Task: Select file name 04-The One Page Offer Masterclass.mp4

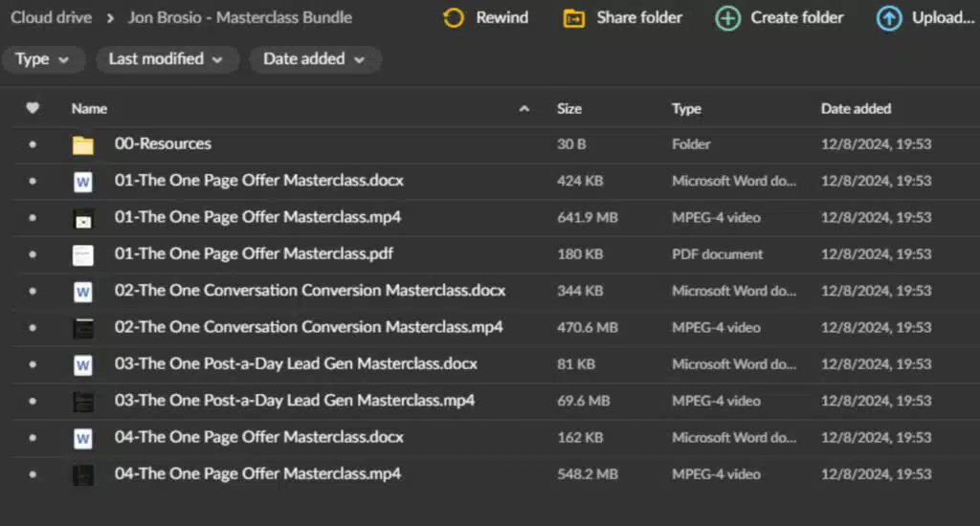Action: click(x=257, y=473)
